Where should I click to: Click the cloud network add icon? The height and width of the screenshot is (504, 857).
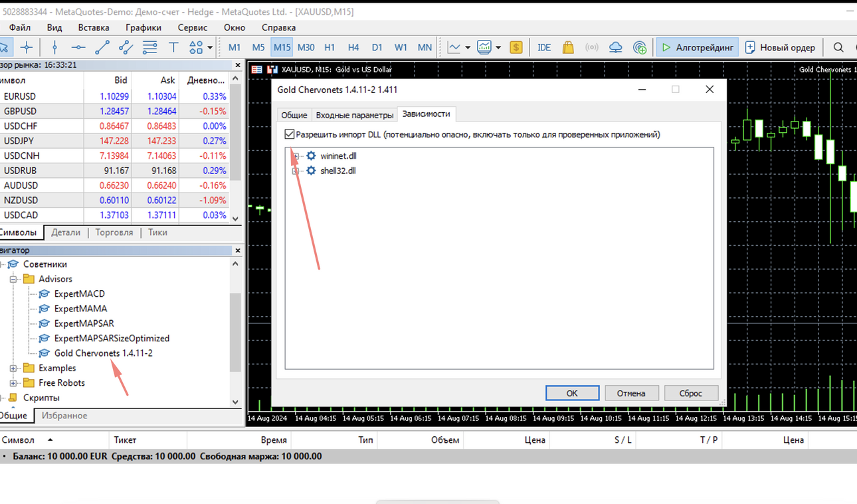pyautogui.click(x=640, y=47)
